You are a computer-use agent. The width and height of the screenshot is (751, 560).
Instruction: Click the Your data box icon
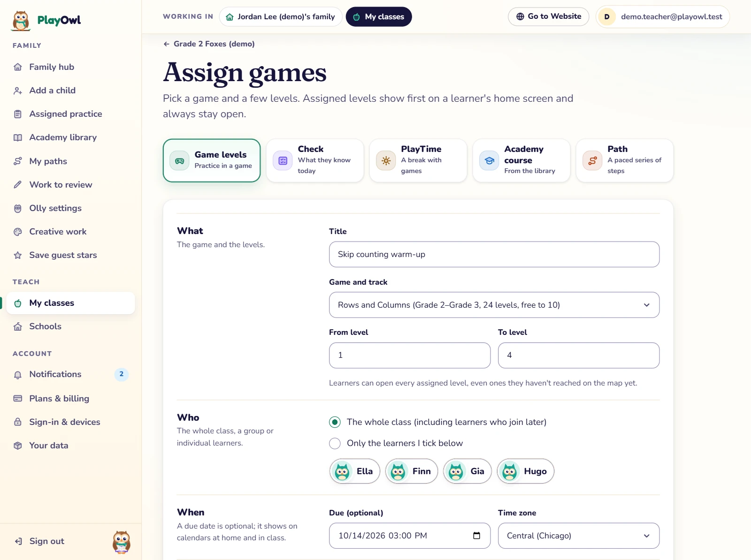point(18,446)
